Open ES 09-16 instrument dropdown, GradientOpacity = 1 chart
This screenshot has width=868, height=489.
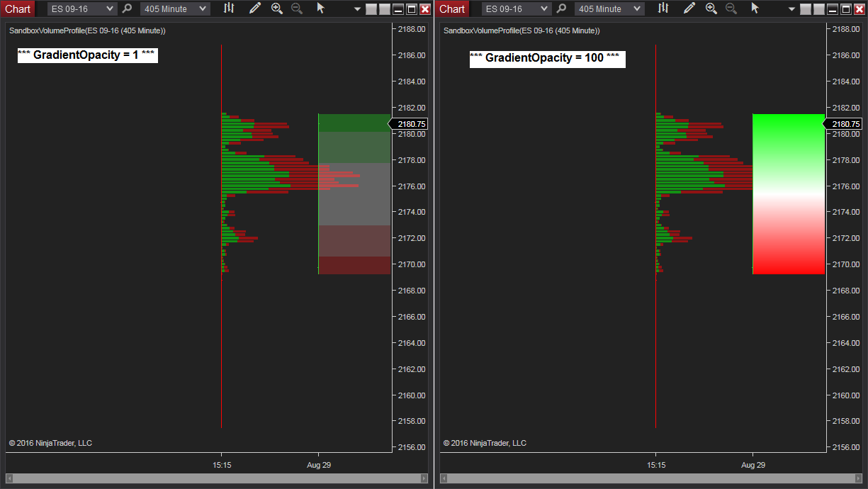81,9
